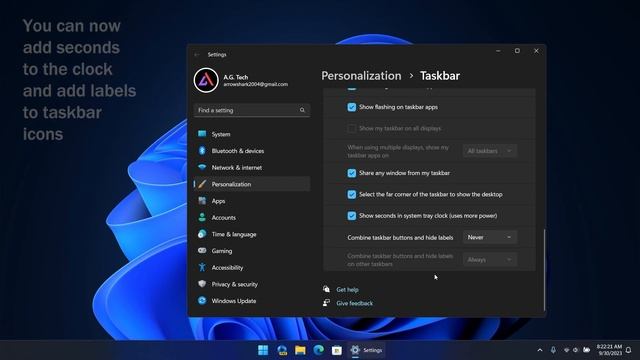The image size is (640, 360).
Task: Go back using Settings back arrow
Action: click(x=197, y=54)
